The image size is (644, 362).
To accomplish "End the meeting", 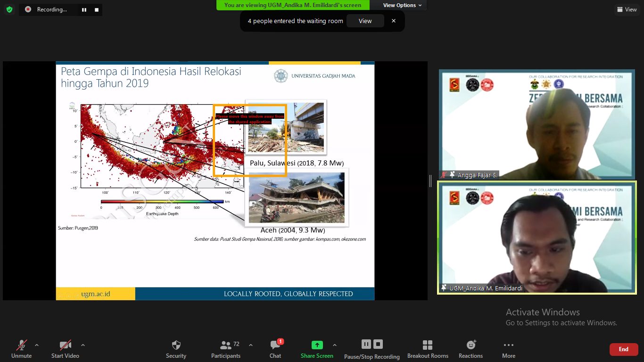I will [623, 349].
